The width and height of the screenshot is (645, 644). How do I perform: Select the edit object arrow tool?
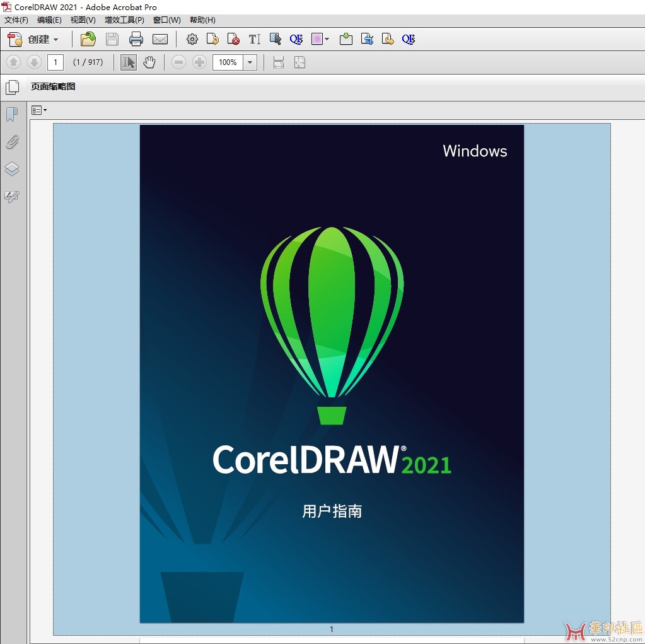(x=275, y=39)
